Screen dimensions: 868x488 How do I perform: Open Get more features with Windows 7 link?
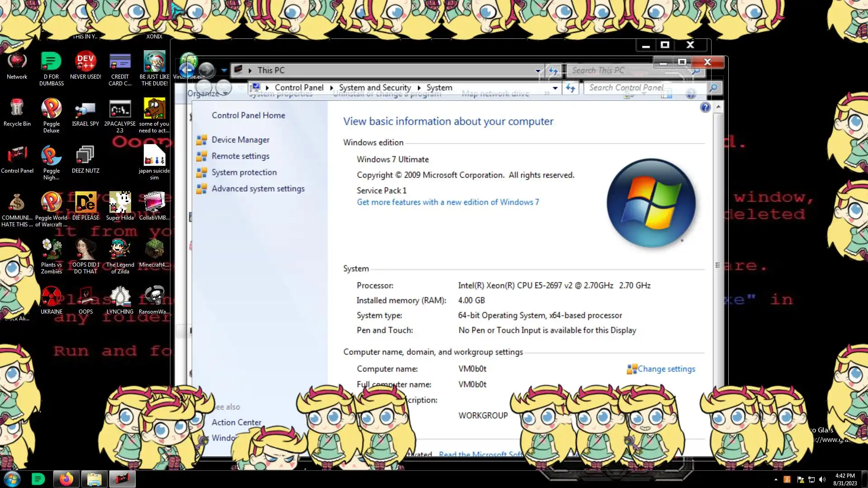pos(448,202)
